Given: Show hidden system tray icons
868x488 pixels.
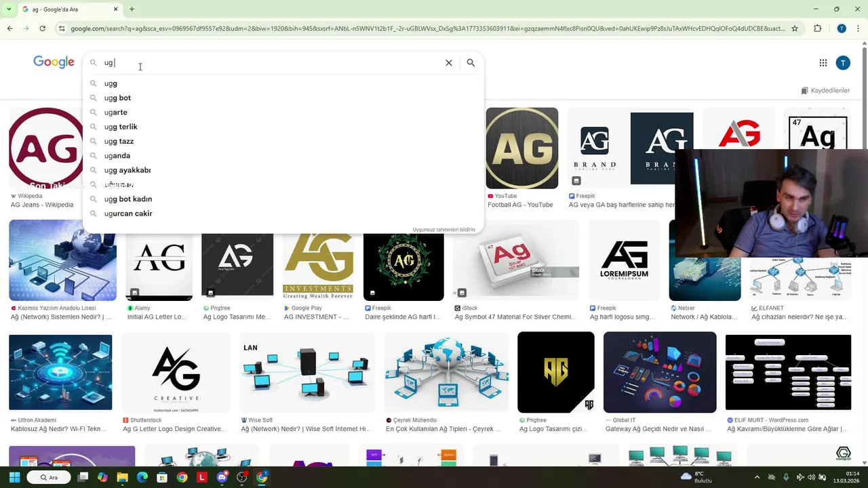Looking at the screenshot, I should point(757,477).
